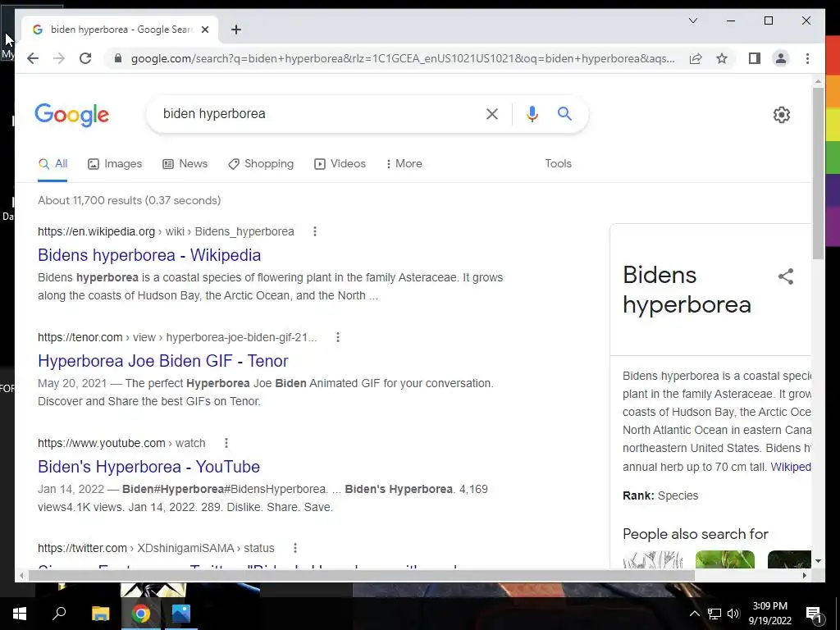This screenshot has height=630, width=840.
Task: Open the volume control tray icon
Action: pos(733,614)
